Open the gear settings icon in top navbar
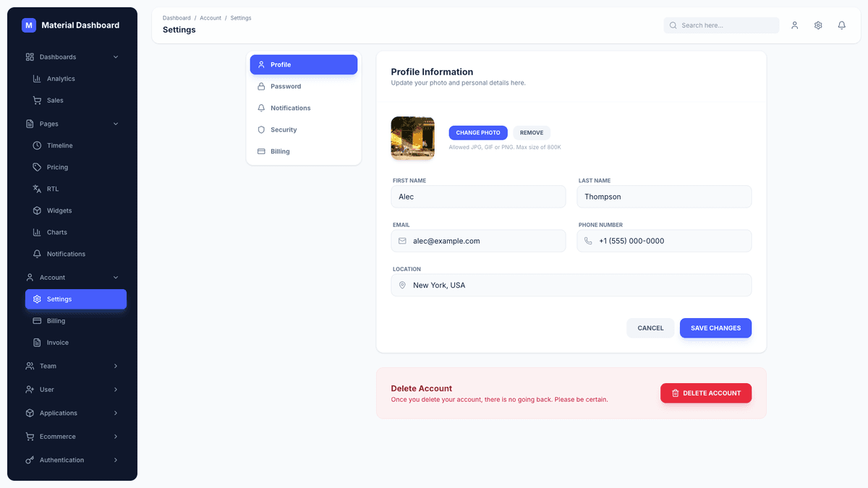This screenshot has height=488, width=868. (x=818, y=25)
